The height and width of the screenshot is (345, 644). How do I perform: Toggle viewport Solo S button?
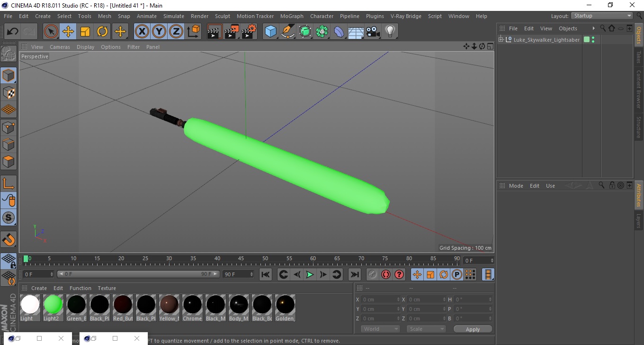9,218
